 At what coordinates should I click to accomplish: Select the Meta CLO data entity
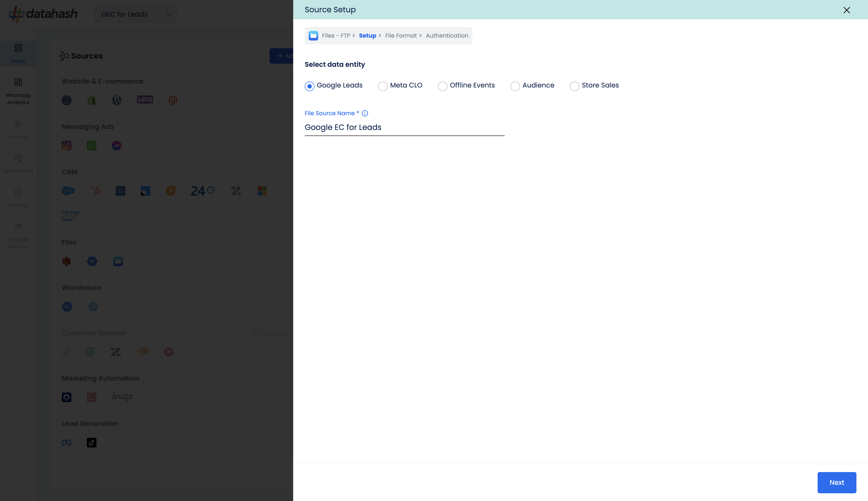pyautogui.click(x=383, y=86)
